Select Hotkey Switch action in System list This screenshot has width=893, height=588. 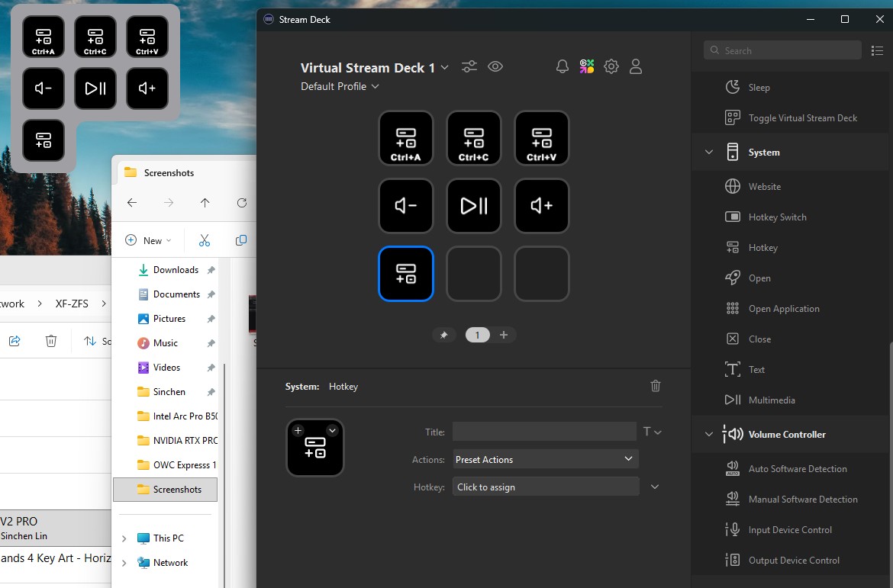pos(777,217)
